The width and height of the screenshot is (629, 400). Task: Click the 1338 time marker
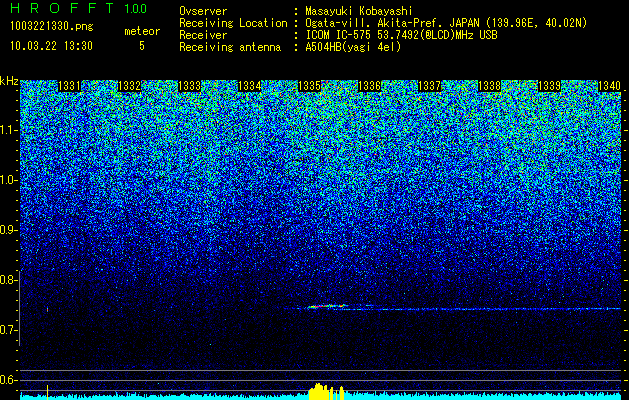(489, 86)
